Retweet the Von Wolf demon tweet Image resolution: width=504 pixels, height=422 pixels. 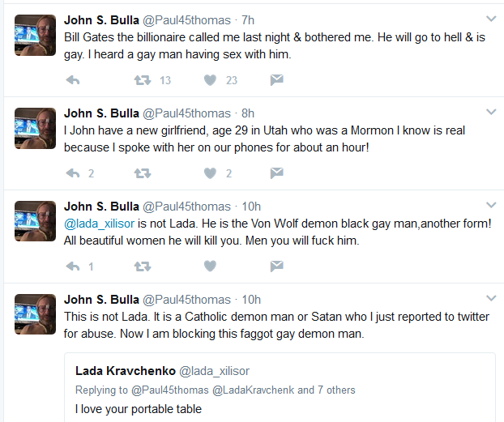pos(143,266)
